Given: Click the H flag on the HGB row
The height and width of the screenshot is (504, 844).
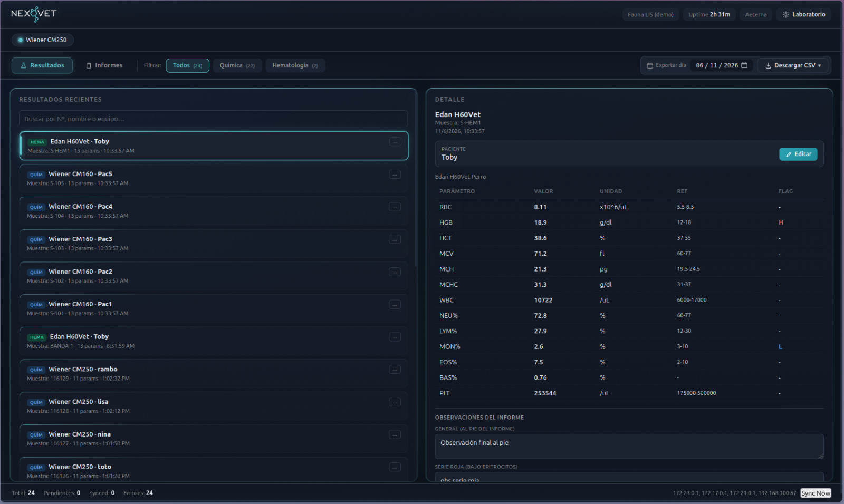Looking at the screenshot, I should click(x=781, y=222).
